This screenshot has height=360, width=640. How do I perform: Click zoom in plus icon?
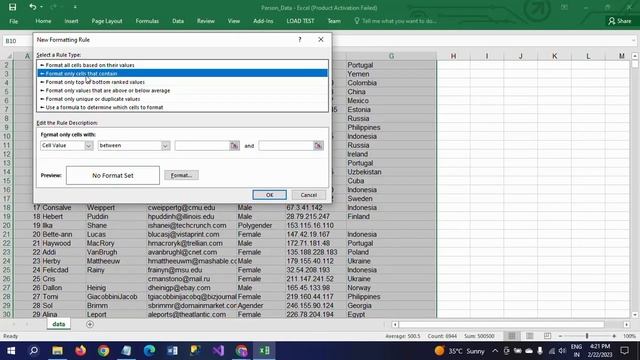coord(614,336)
